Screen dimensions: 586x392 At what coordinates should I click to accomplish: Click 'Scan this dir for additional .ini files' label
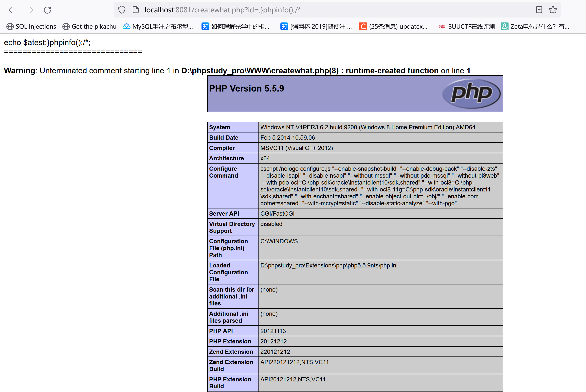tap(231, 297)
